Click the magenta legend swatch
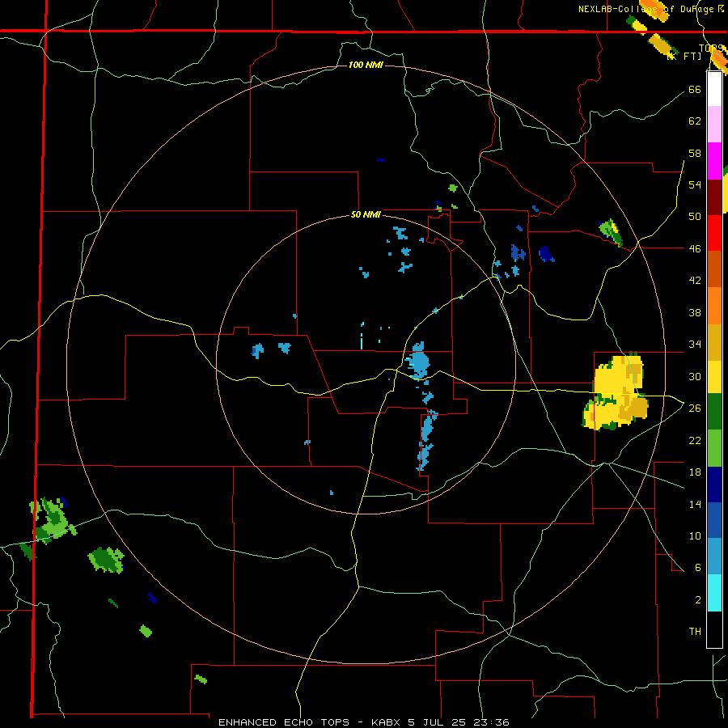Viewport: 728px width, 728px height. tap(714, 161)
